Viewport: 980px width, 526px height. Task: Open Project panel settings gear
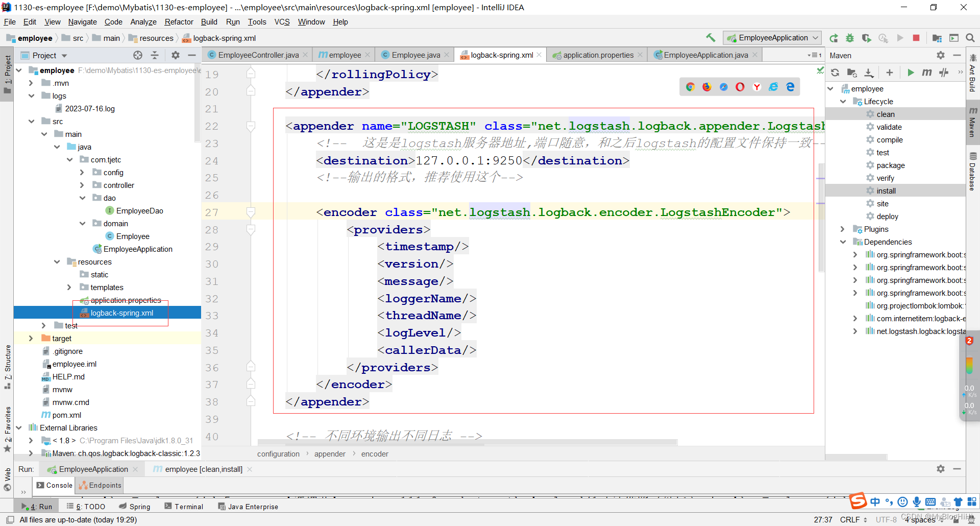click(x=176, y=55)
